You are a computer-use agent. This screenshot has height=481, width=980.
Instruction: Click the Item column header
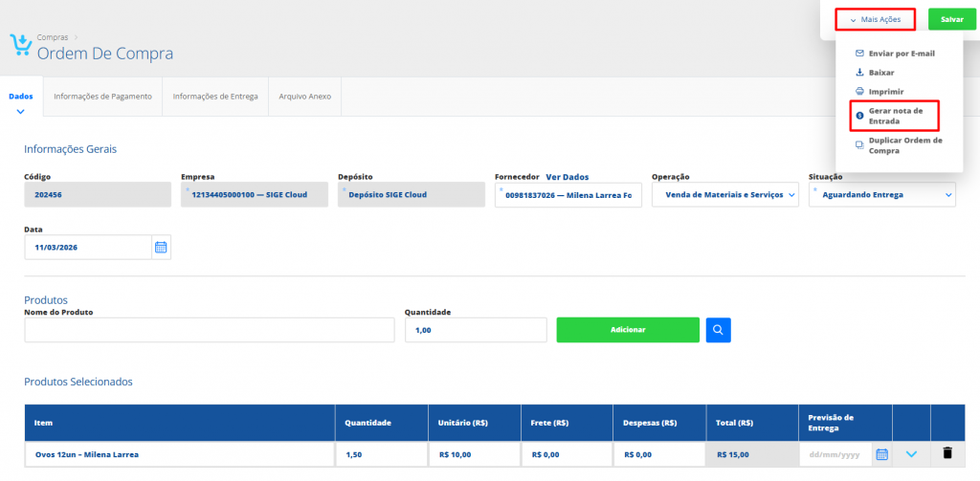coord(180,423)
